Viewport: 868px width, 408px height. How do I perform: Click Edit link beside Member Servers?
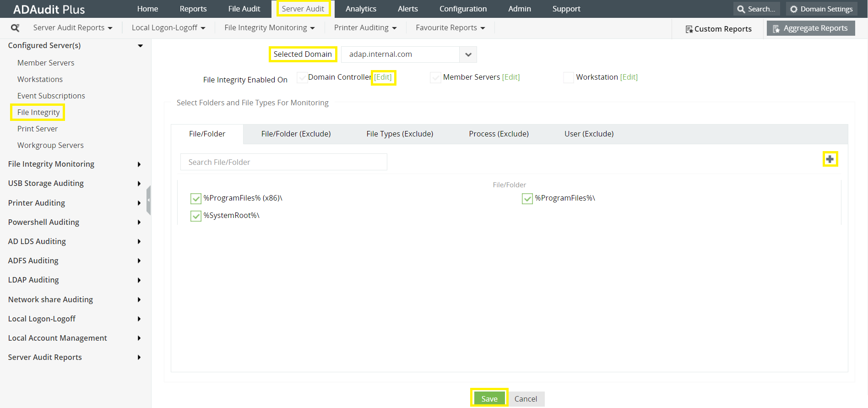pos(510,77)
